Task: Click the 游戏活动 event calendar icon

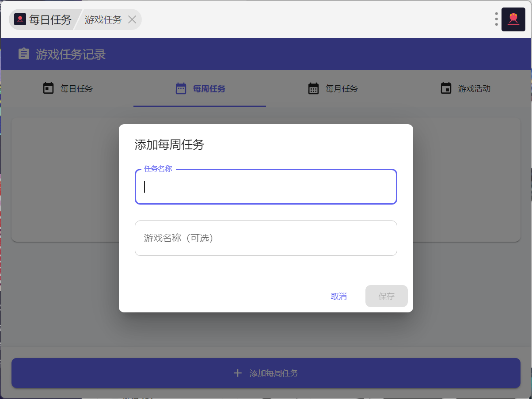Action: [x=446, y=88]
